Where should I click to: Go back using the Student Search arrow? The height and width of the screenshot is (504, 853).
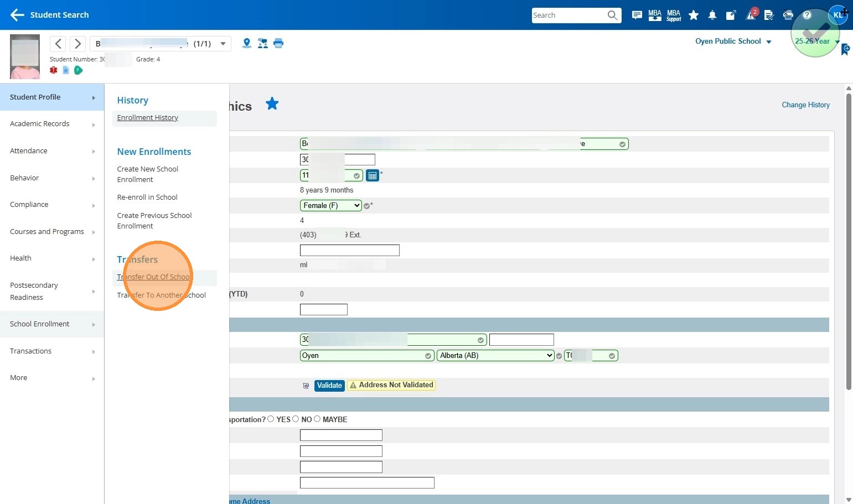[x=17, y=15]
